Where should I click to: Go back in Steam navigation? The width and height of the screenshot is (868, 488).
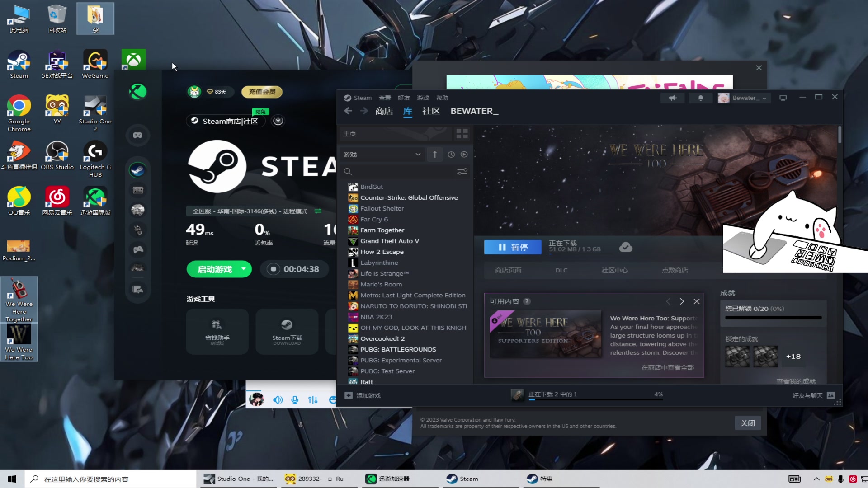coord(348,111)
